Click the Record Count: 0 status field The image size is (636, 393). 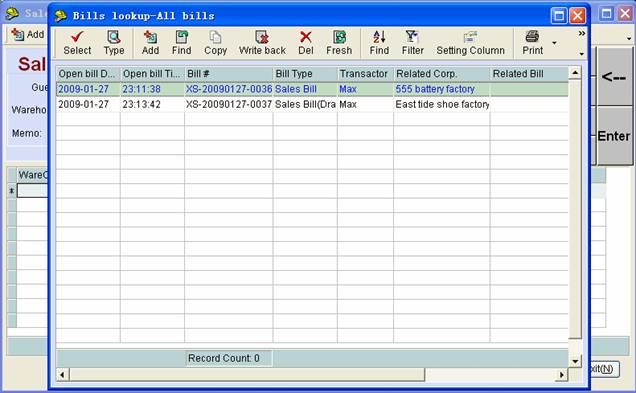(229, 358)
